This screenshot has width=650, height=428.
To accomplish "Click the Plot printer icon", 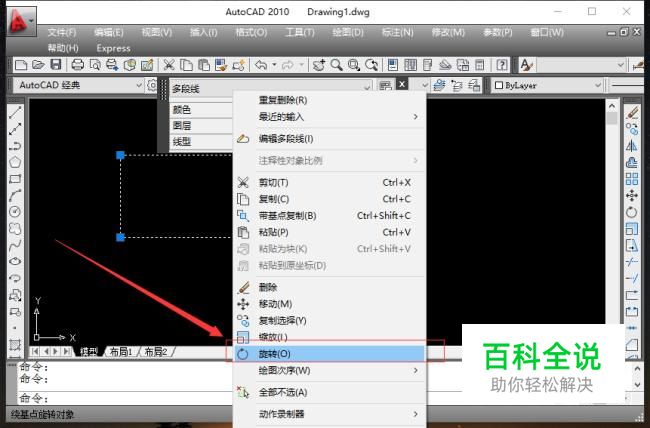I will click(78, 65).
